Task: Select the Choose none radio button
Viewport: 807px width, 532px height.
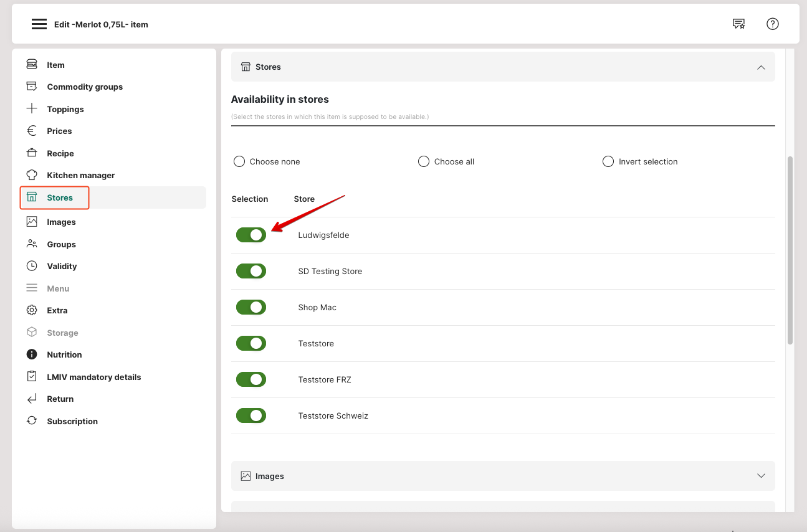Action: tap(239, 161)
